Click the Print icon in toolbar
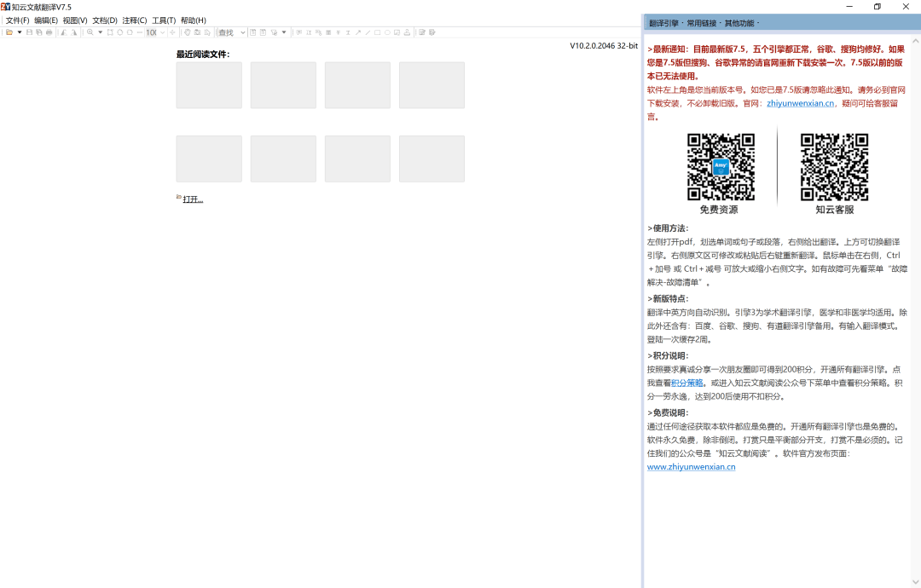921x588 pixels. [x=49, y=32]
